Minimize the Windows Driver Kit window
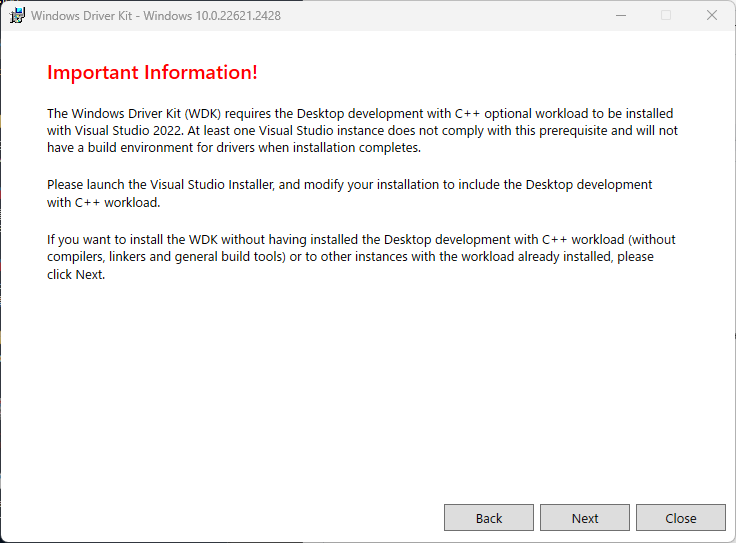 pyautogui.click(x=621, y=15)
